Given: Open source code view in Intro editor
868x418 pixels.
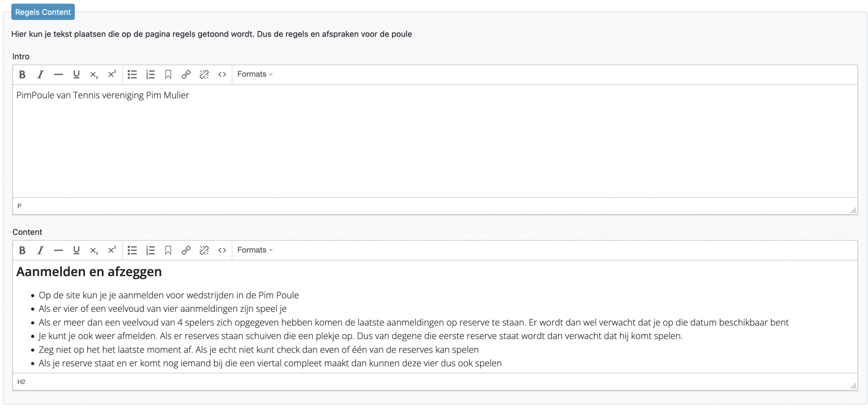Looking at the screenshot, I should [222, 75].
